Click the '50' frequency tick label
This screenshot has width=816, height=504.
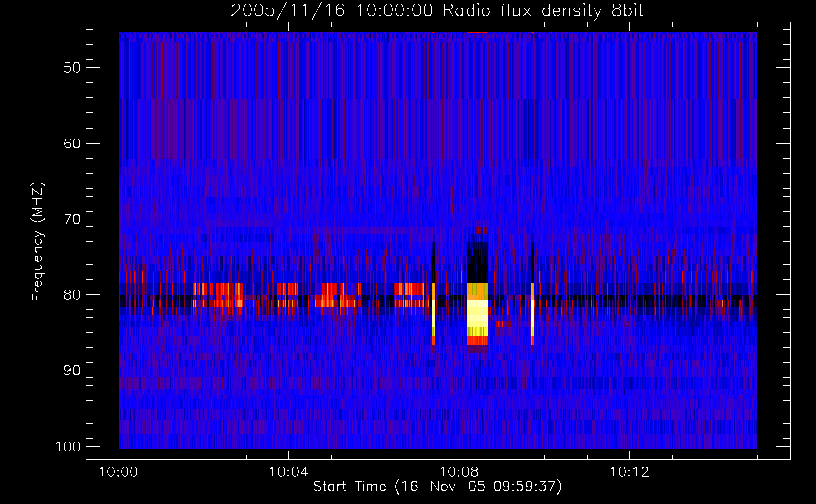pos(72,68)
